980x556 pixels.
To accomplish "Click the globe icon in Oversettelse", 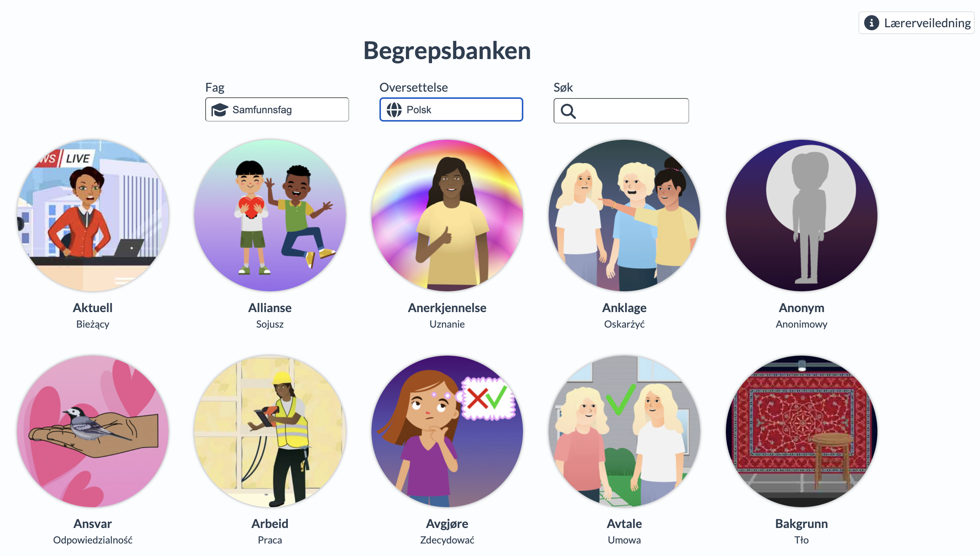I will [394, 110].
